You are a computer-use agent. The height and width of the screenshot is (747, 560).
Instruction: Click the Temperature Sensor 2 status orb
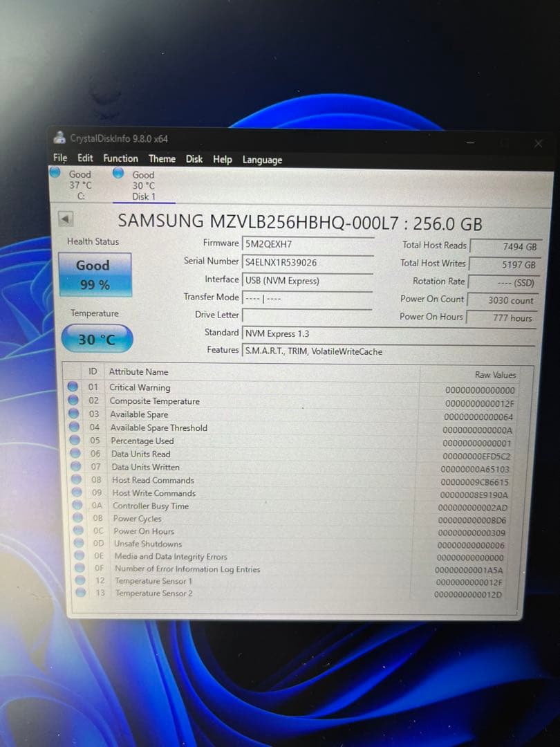pyautogui.click(x=80, y=592)
